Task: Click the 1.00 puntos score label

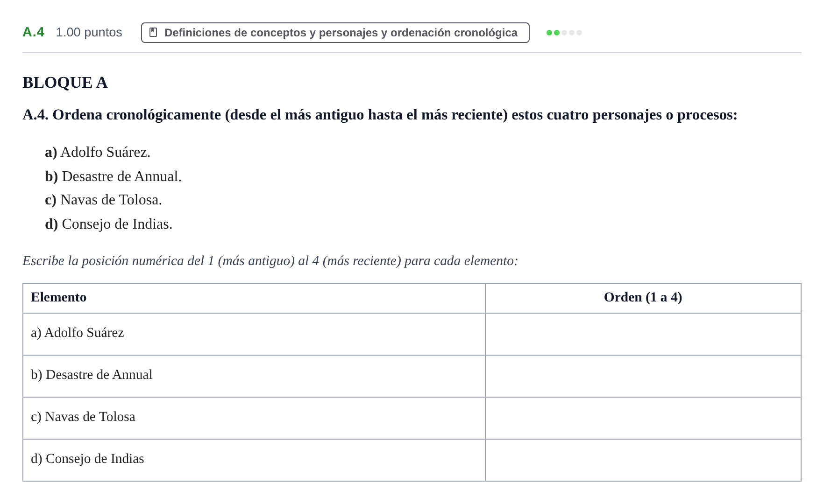Action: tap(89, 32)
